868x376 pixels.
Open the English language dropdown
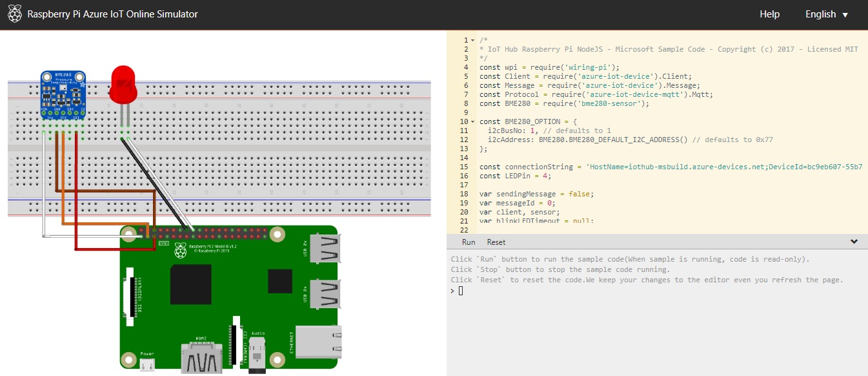(x=827, y=14)
